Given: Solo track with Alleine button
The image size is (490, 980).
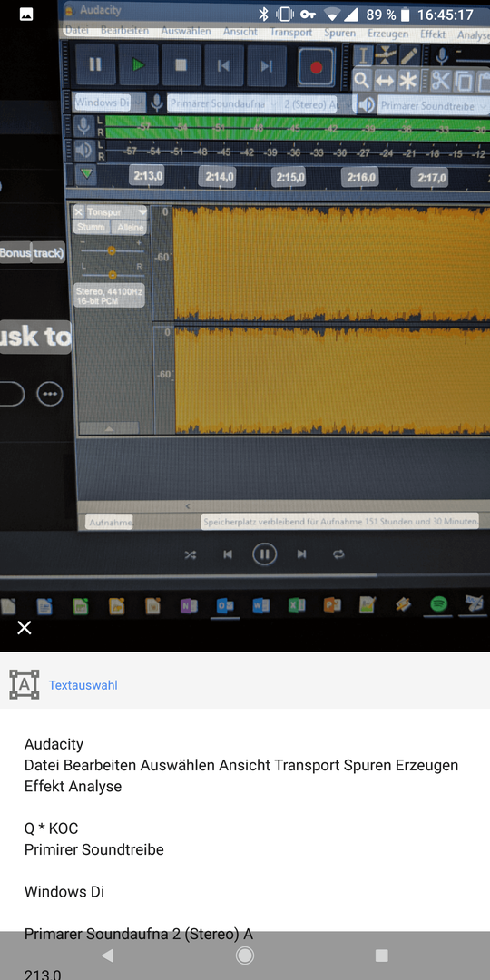Looking at the screenshot, I should pyautogui.click(x=130, y=228).
